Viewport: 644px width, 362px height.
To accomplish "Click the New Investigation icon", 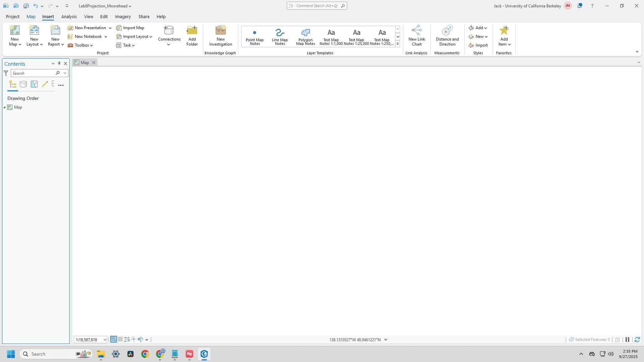I will (220, 31).
